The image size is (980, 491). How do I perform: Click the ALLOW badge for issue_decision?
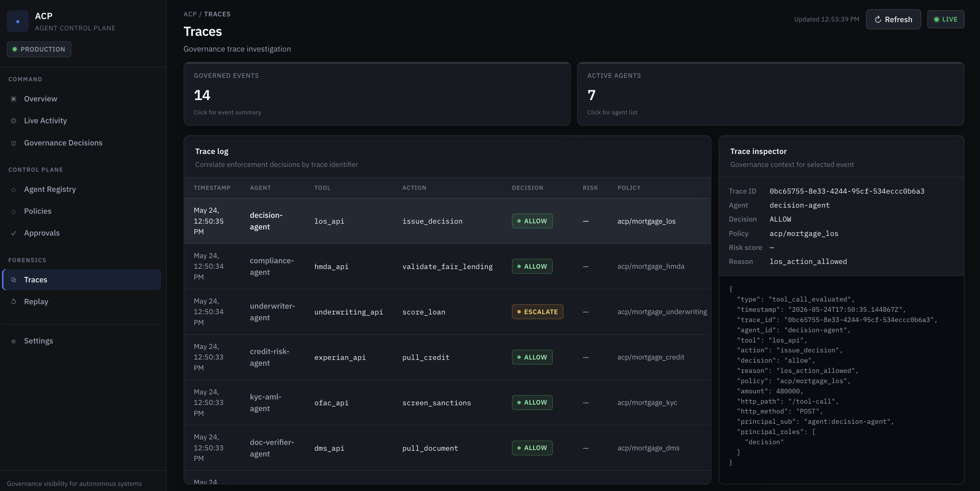(x=532, y=221)
